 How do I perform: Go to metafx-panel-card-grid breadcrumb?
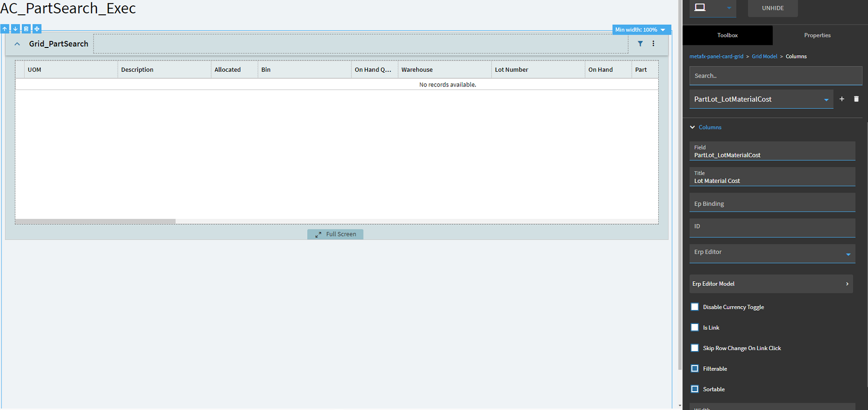click(x=717, y=56)
